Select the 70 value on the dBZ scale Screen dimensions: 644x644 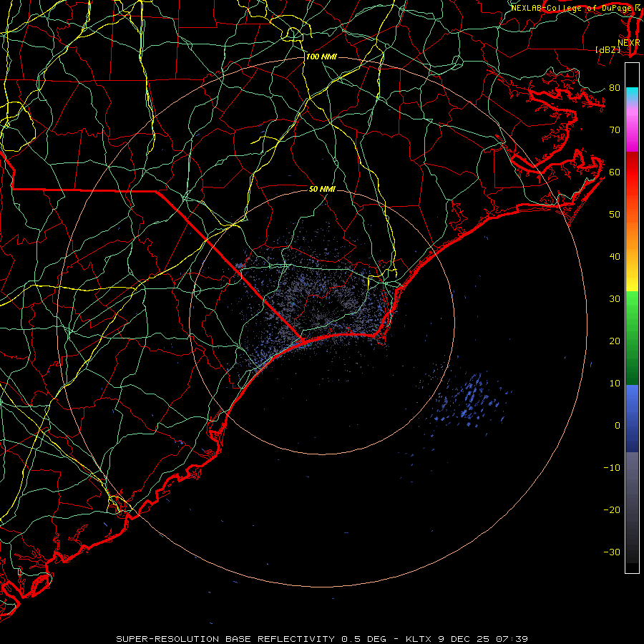pyautogui.click(x=615, y=130)
